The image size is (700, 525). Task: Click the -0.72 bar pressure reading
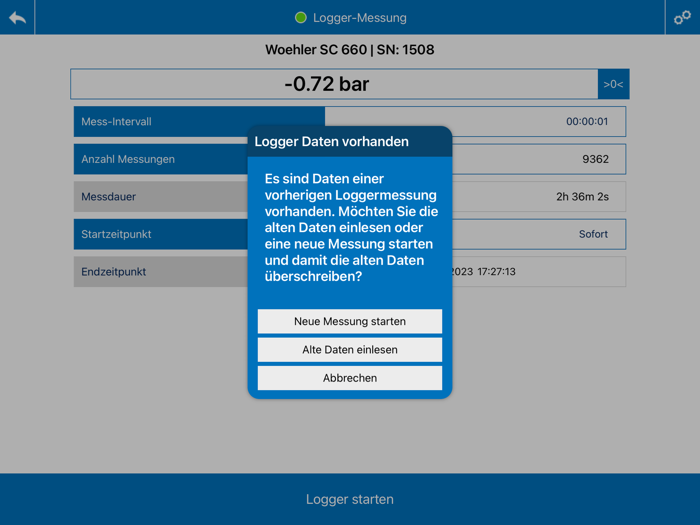pyautogui.click(x=327, y=84)
